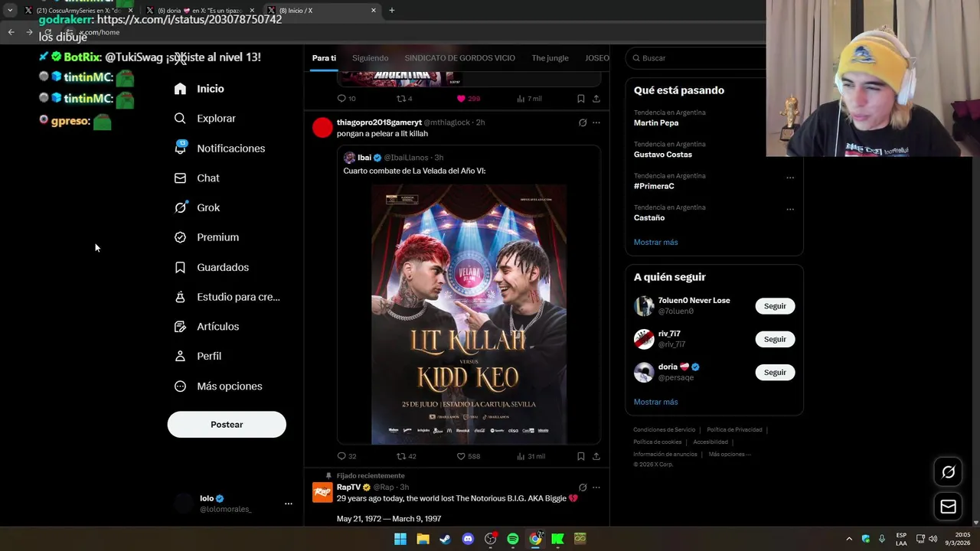The image size is (980, 551).
Task: Follow doria @persaqe
Action: point(775,372)
